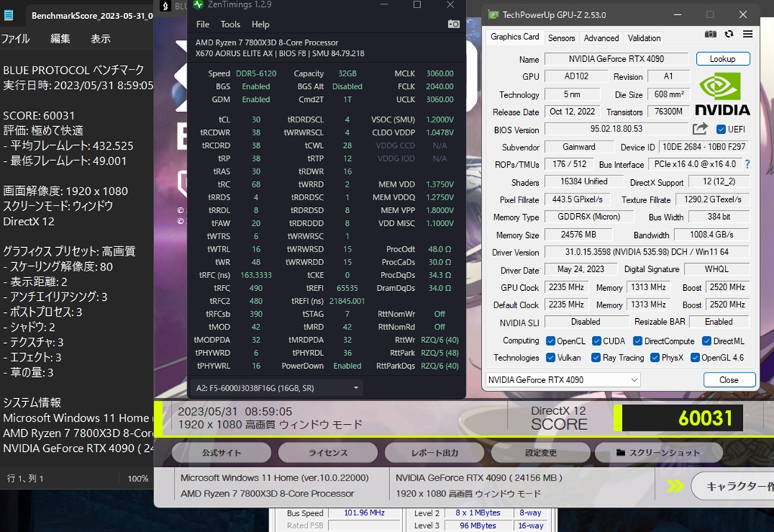This screenshot has height=532, width=774.
Task: Toggle the CUDA checkbox
Action: (x=596, y=341)
